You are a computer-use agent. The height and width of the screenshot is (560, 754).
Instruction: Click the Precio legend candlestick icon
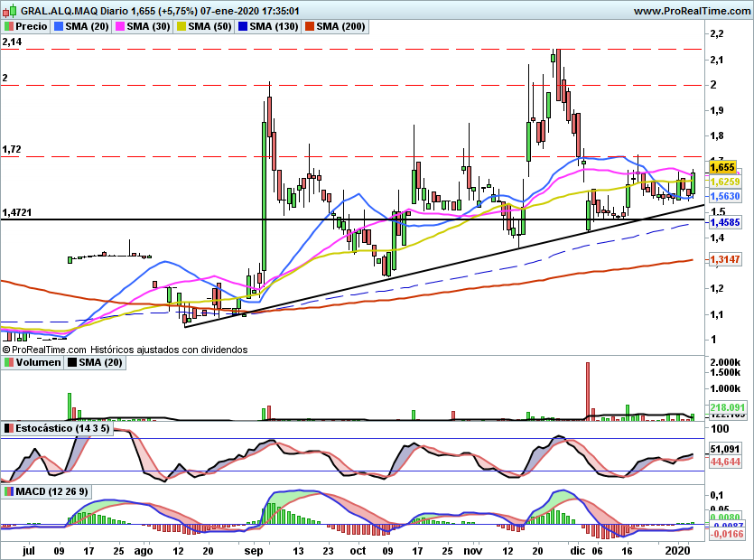pos(8,27)
